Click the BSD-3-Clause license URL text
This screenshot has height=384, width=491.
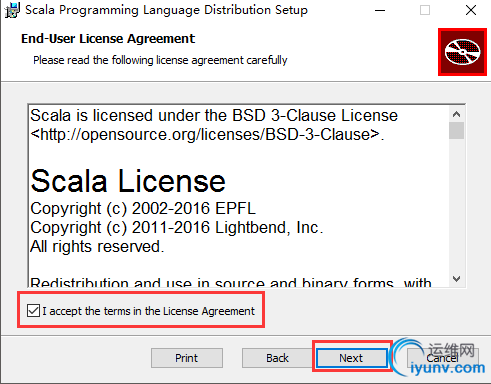pos(207,135)
